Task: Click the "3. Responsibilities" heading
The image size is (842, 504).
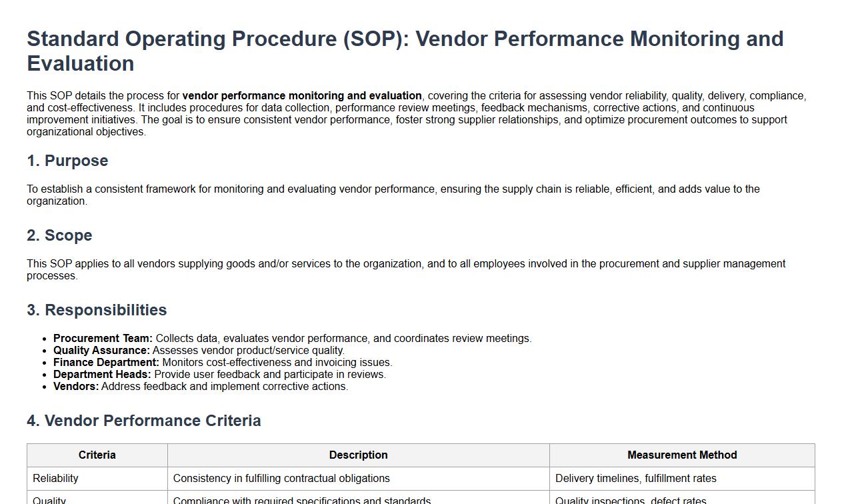Action: [x=97, y=310]
